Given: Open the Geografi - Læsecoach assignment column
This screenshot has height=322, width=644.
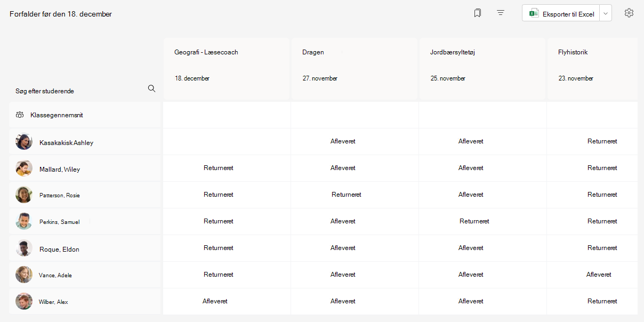Looking at the screenshot, I should coord(227,69).
